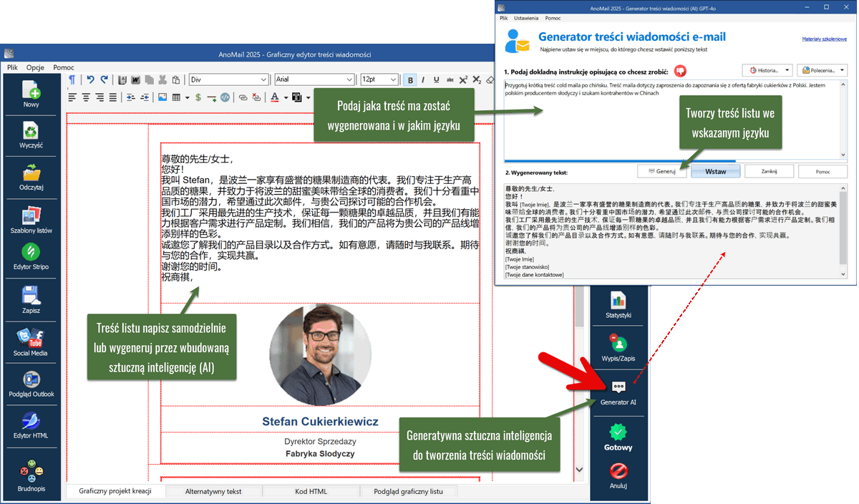Open the Generator AI icon
The width and height of the screenshot is (859, 504).
(619, 387)
